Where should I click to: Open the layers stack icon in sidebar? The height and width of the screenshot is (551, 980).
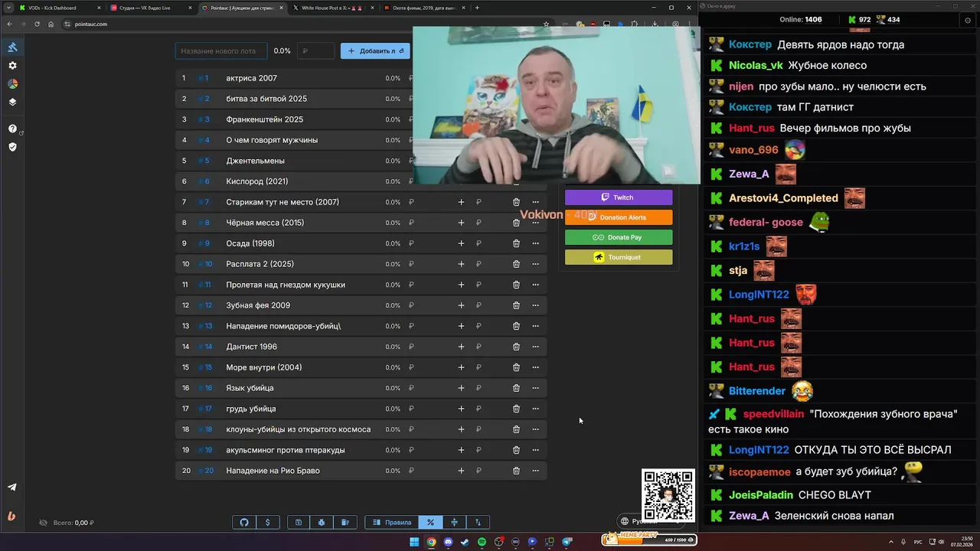tap(12, 102)
